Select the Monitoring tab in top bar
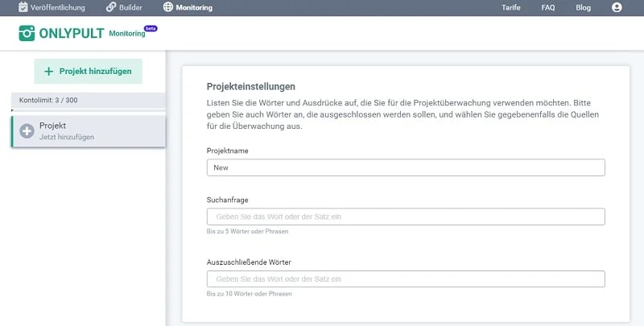The image size is (644, 326). point(194,7)
